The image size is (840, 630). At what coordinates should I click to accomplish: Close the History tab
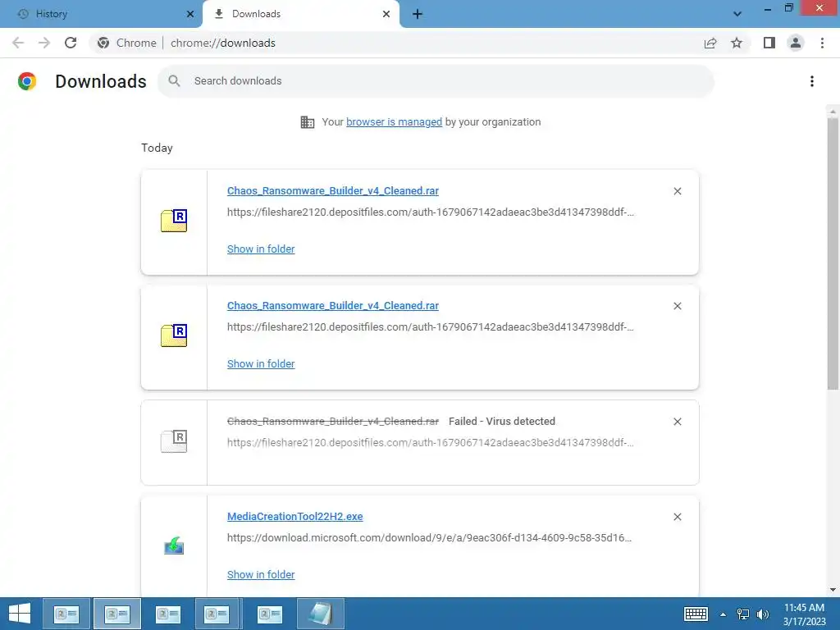point(190,14)
